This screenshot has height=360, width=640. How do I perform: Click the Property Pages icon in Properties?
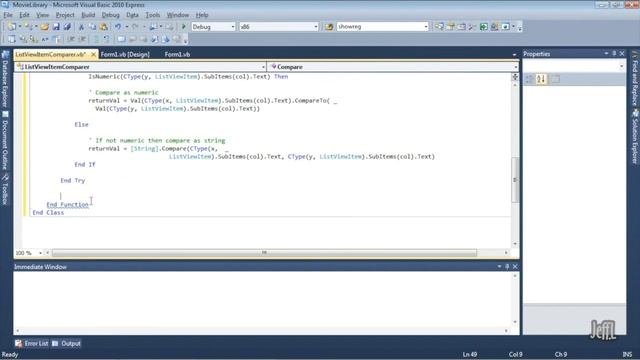(556, 79)
